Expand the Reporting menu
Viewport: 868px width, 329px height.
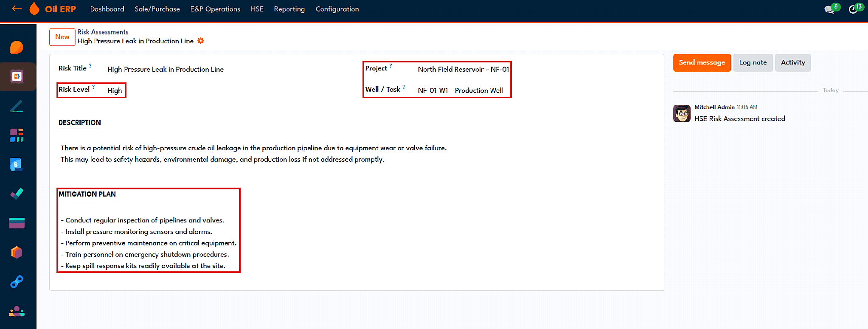click(289, 9)
